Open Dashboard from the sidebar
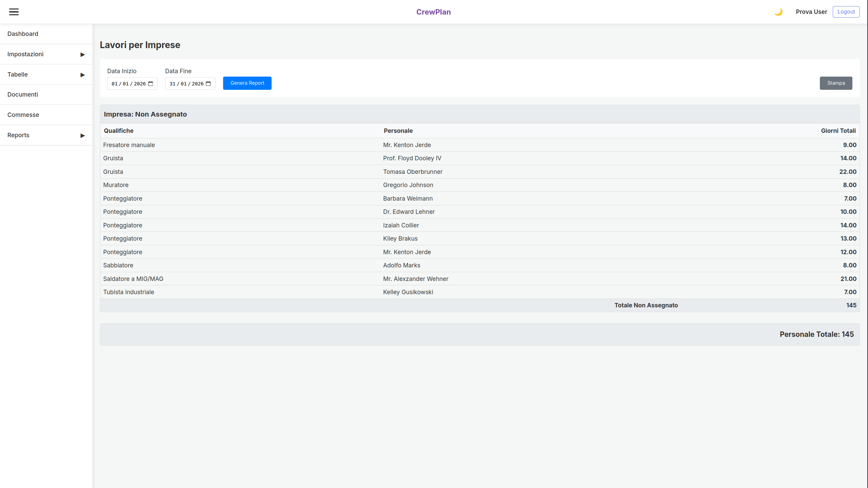This screenshot has width=868, height=488. (23, 34)
